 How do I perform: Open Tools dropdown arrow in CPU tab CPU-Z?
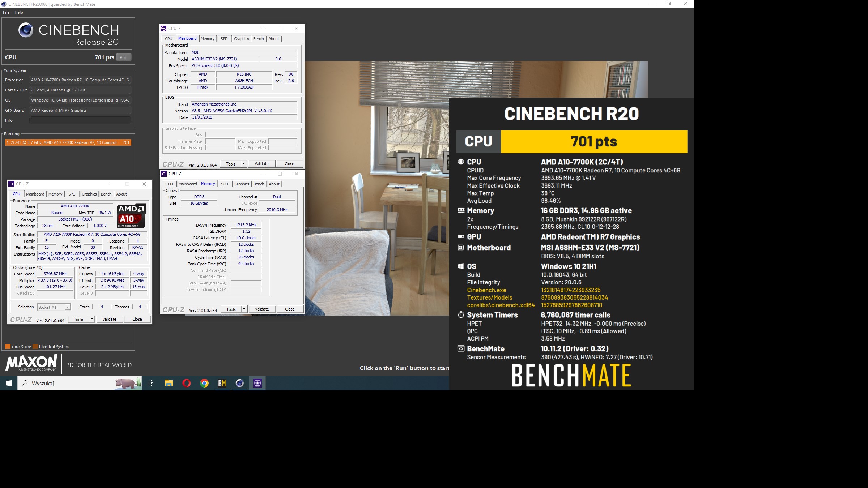click(92, 319)
